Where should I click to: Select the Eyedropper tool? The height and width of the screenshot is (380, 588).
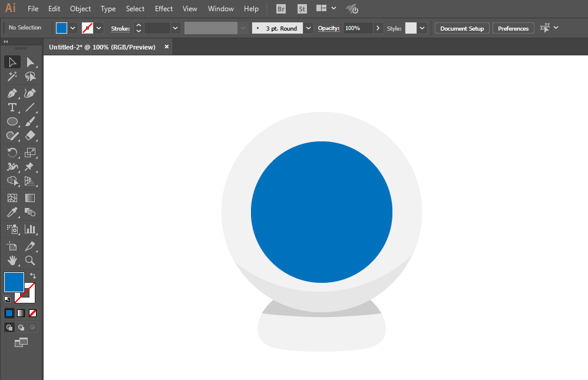tap(12, 212)
